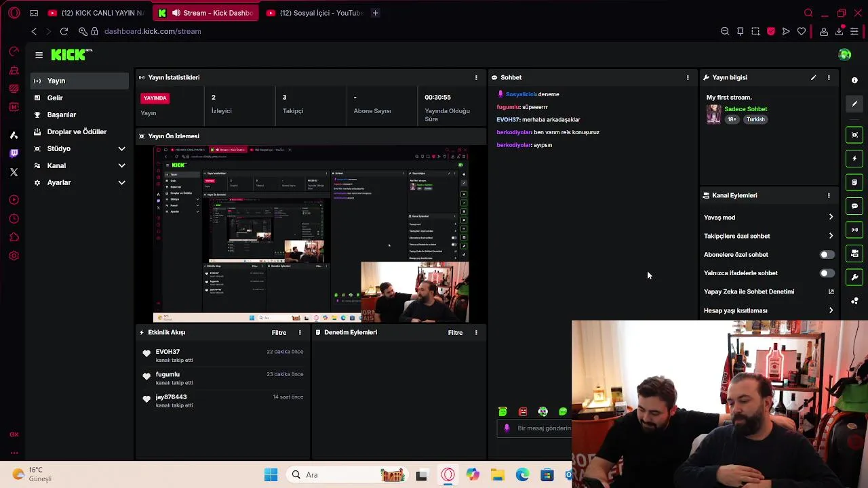Image resolution: width=868 pixels, height=488 pixels.
Task: Toggle Yalnızca ifadelerle sohbet switch
Action: pyautogui.click(x=827, y=273)
